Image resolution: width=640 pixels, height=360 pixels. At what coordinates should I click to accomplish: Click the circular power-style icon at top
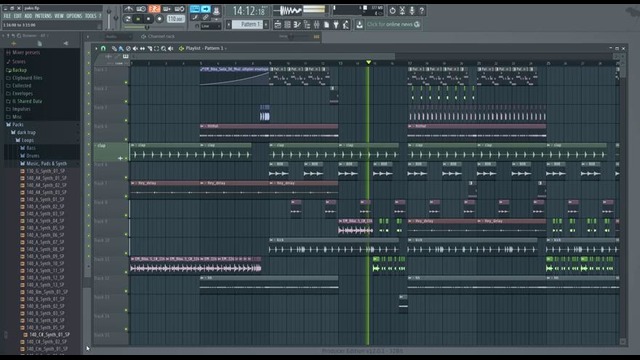point(392,11)
